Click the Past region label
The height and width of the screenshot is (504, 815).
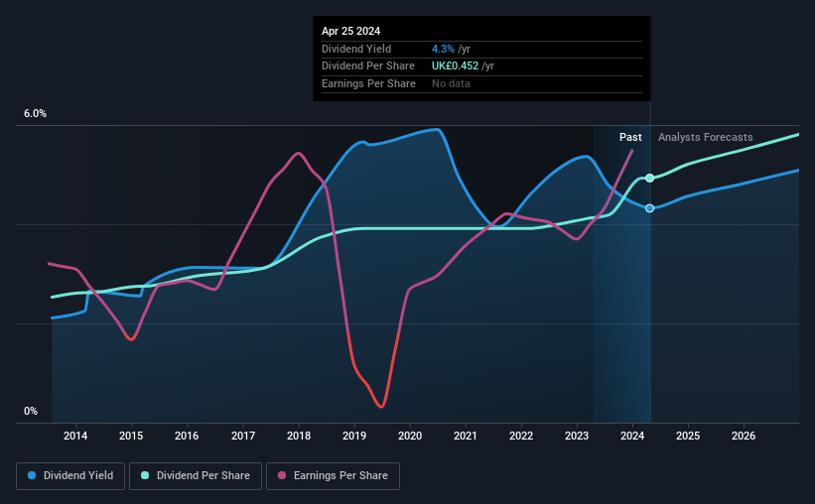pyautogui.click(x=630, y=137)
